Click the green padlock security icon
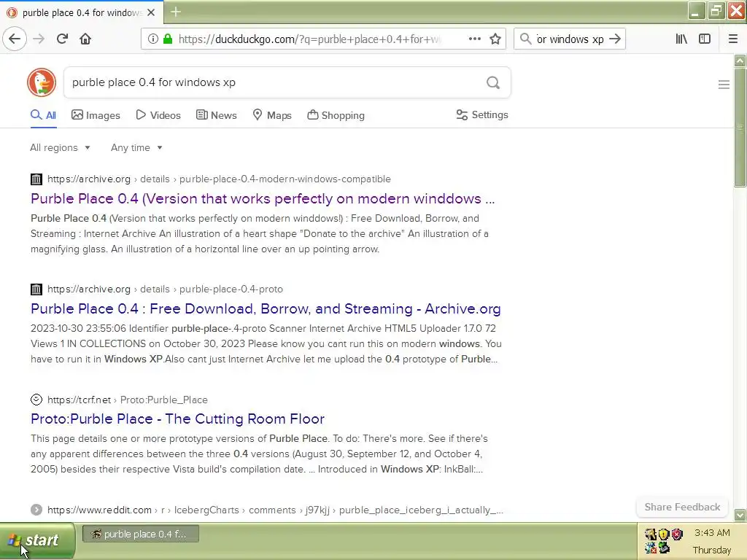The image size is (747, 560). [167, 39]
